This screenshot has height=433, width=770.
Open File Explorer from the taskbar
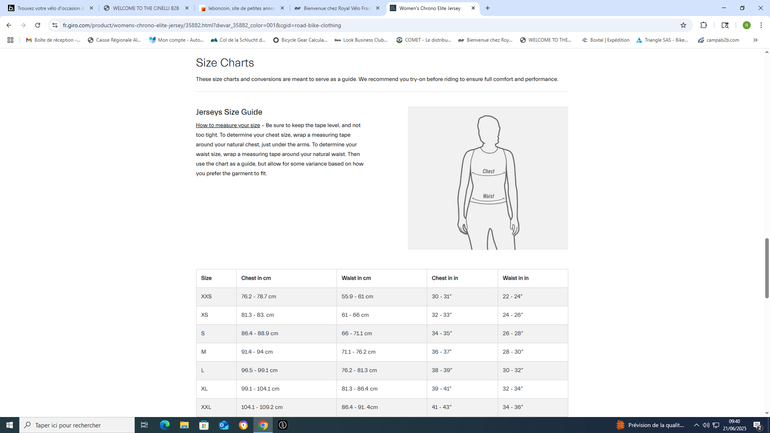[x=185, y=425]
